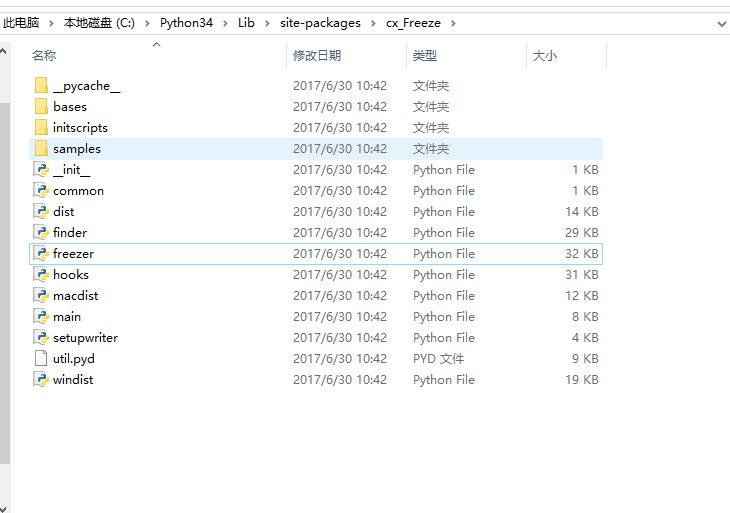Select the samples folder icon

[x=41, y=149]
